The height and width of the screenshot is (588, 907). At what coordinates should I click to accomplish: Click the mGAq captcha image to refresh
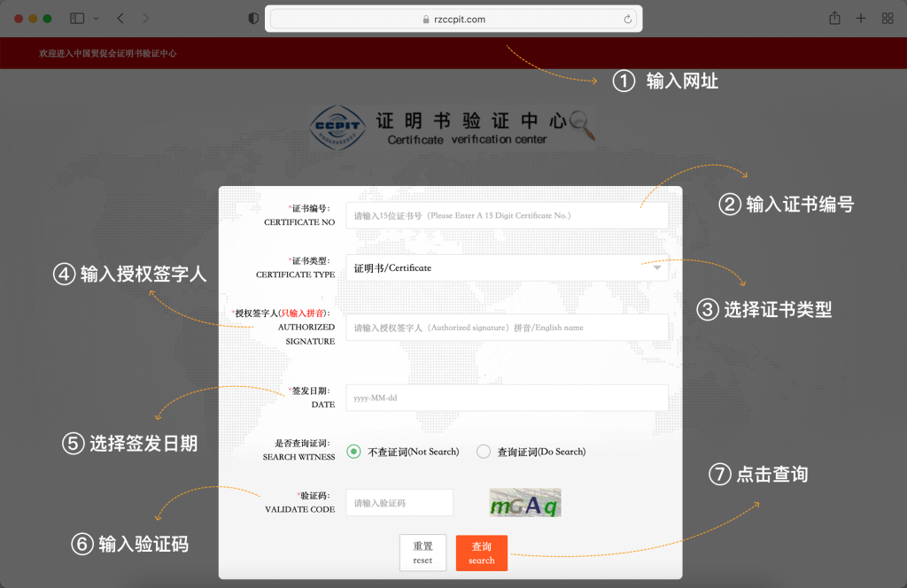(525, 502)
